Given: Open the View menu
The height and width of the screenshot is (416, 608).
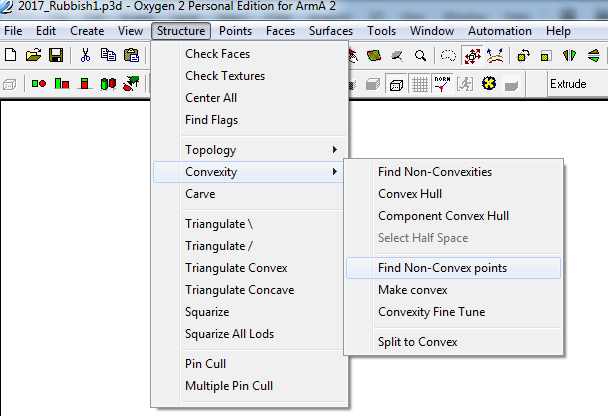Looking at the screenshot, I should coord(130,31).
